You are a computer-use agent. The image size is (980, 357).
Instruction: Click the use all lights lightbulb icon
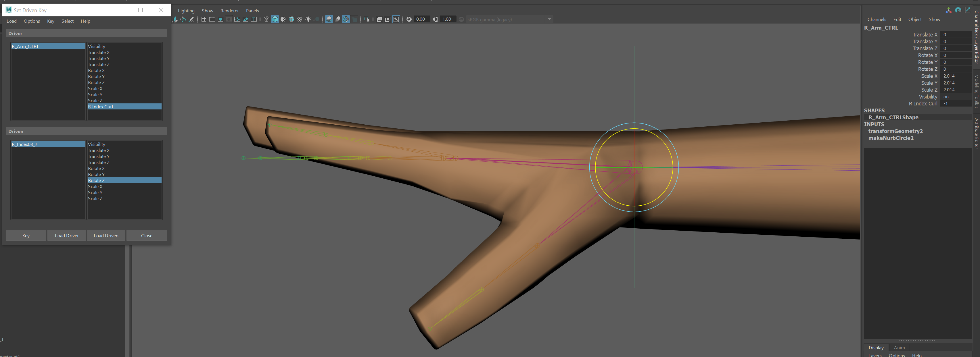pyautogui.click(x=308, y=20)
